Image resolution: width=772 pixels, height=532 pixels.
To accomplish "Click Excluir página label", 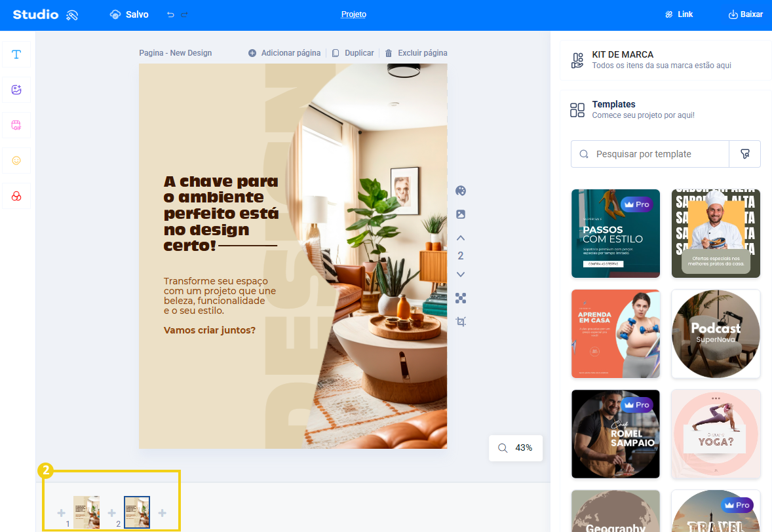I will pos(423,52).
